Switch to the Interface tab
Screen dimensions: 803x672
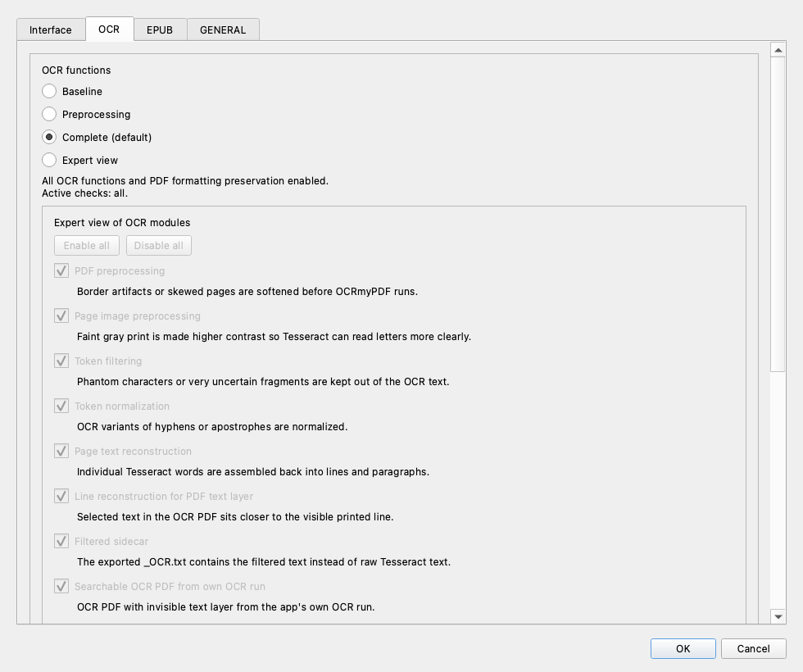(51, 30)
